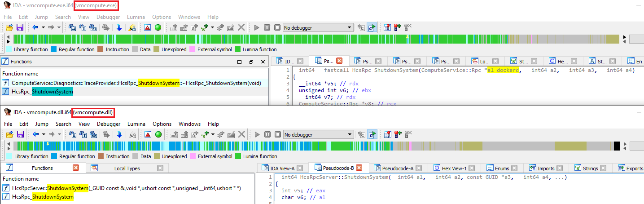Viewport: 644px width, 204px height.
Task: Click debugger pause button in vmcompute.dll window
Action: pyautogui.click(x=267, y=134)
